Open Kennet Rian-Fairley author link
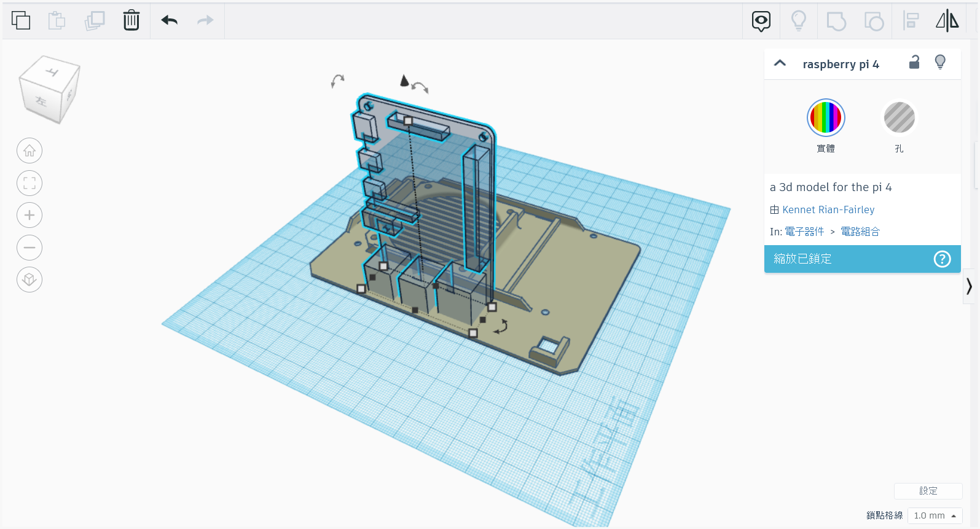 tap(828, 210)
